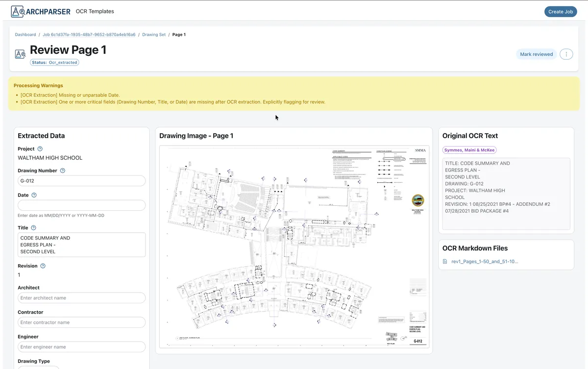The width and height of the screenshot is (588, 369).
Task: Click the page icon beside Review Page 1
Action: point(20,54)
